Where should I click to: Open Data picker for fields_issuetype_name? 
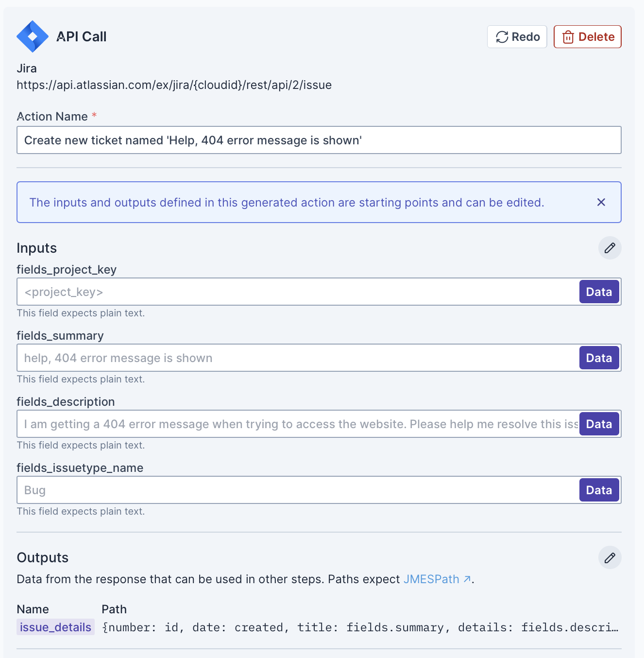click(x=599, y=490)
